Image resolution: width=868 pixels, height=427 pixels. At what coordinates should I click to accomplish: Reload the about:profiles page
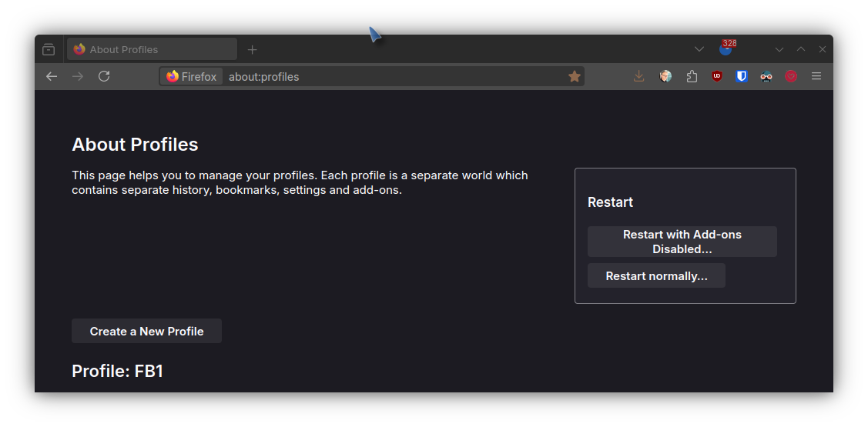(x=103, y=76)
